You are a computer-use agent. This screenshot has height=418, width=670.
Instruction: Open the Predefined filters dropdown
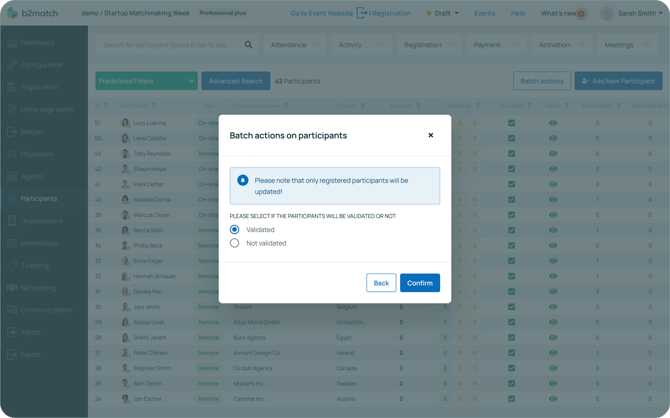click(146, 81)
